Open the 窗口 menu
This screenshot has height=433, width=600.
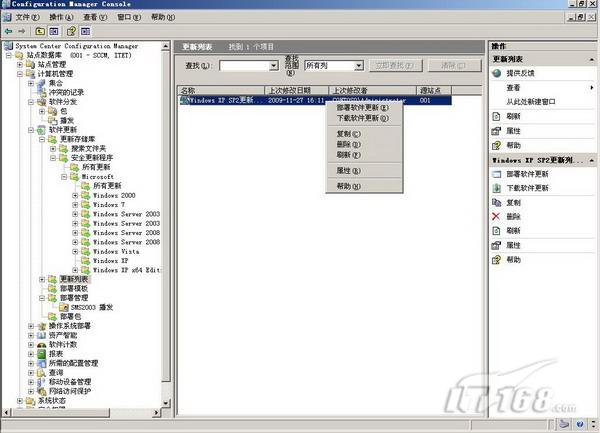(x=129, y=17)
